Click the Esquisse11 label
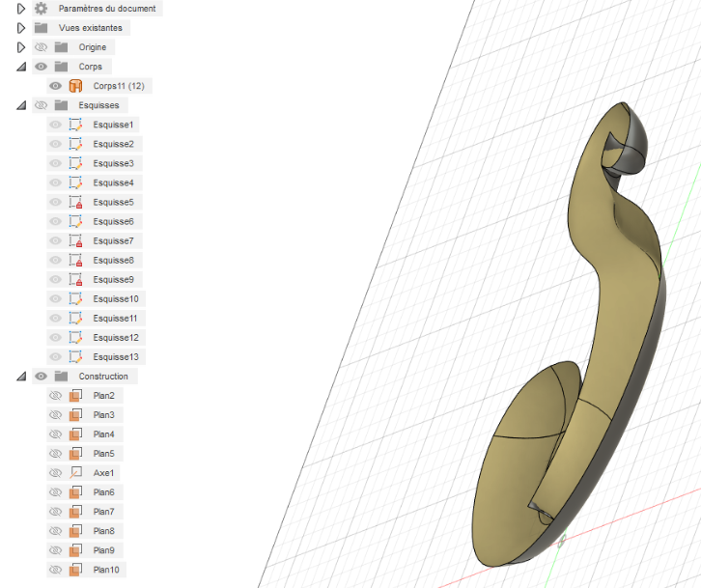The image size is (701, 588). pos(115,318)
